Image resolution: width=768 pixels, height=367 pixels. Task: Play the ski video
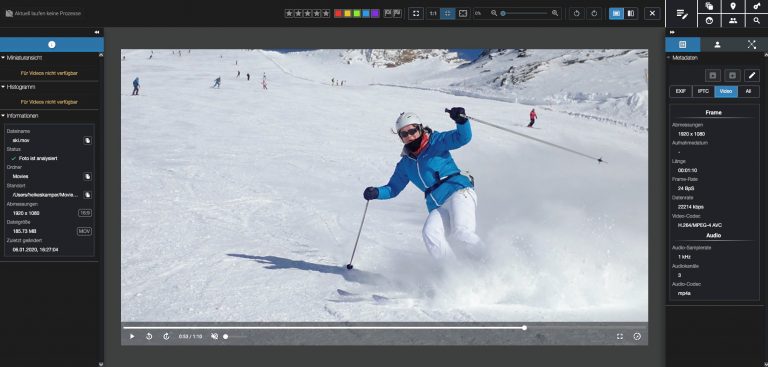[132, 337]
